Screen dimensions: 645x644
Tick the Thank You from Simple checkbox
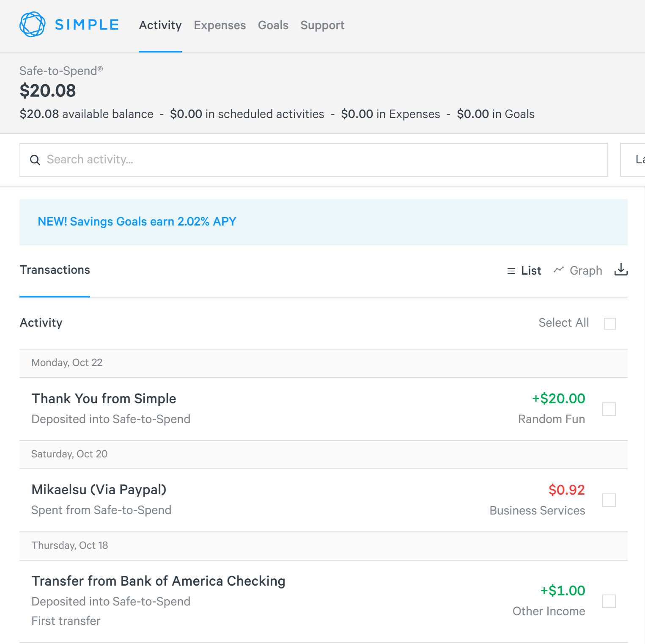coord(609,409)
